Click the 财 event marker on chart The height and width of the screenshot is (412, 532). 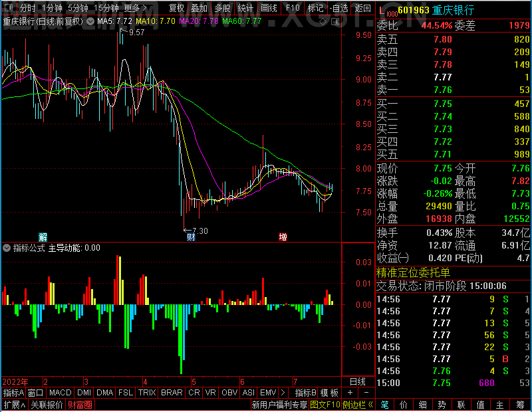(x=191, y=237)
